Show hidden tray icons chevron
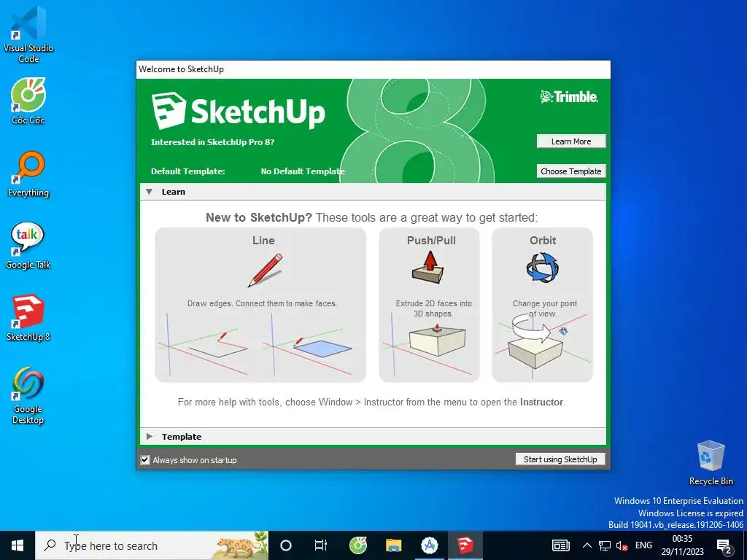This screenshot has height=560, width=747. point(587,545)
